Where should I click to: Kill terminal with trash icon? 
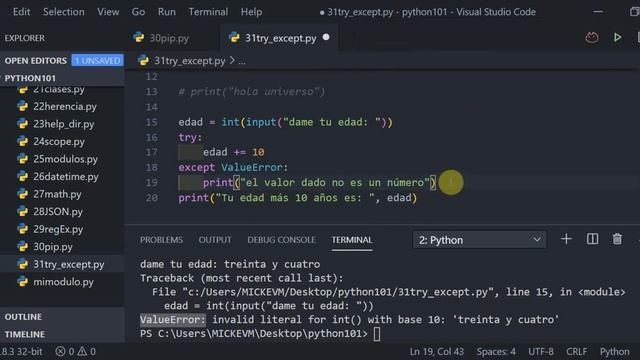click(617, 239)
